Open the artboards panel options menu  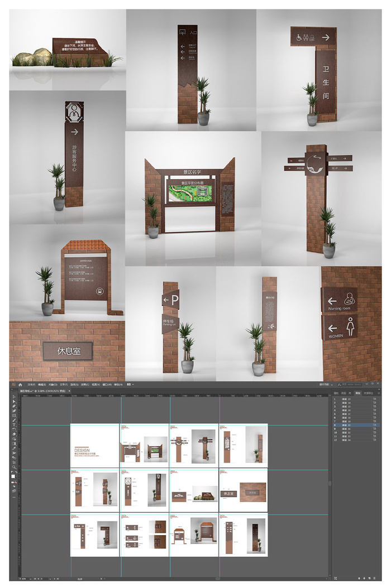[x=379, y=393]
